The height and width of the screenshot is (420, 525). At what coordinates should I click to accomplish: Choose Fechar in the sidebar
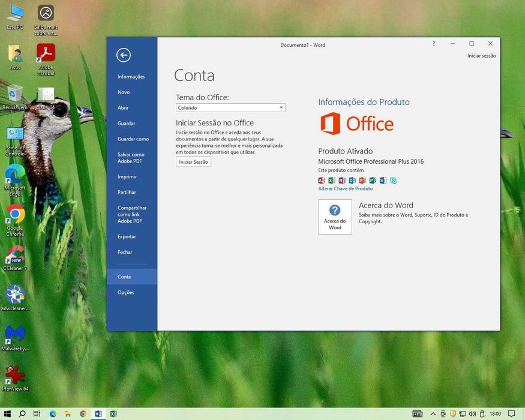point(125,252)
